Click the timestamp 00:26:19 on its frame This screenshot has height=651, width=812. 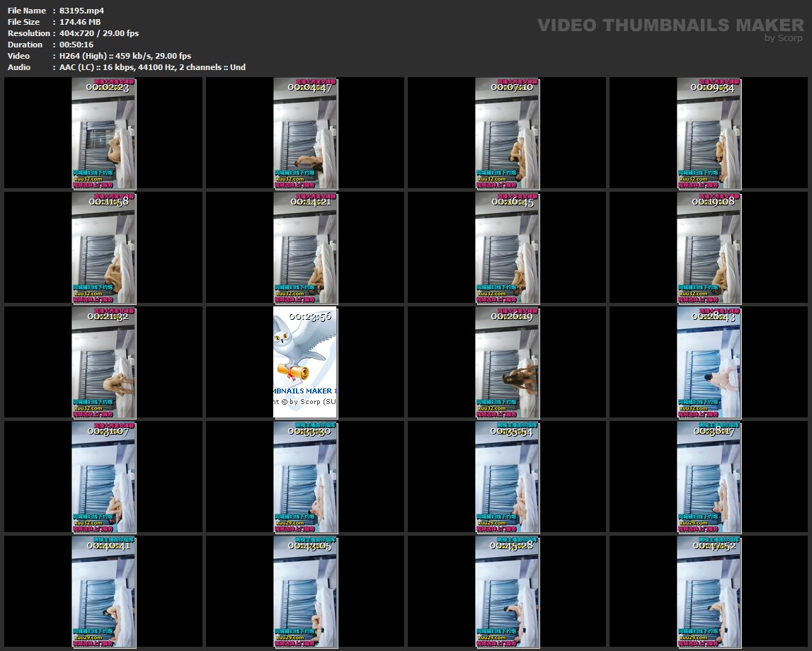coord(507,317)
